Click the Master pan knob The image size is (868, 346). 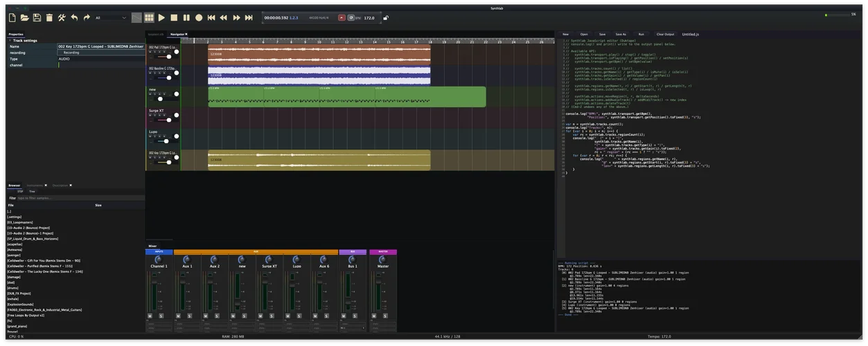[383, 259]
